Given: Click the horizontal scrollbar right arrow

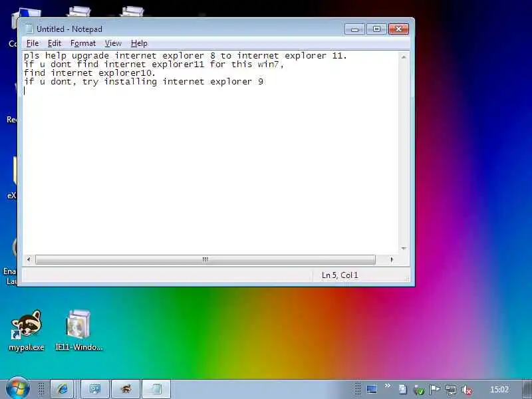Looking at the screenshot, I should click(x=392, y=259).
